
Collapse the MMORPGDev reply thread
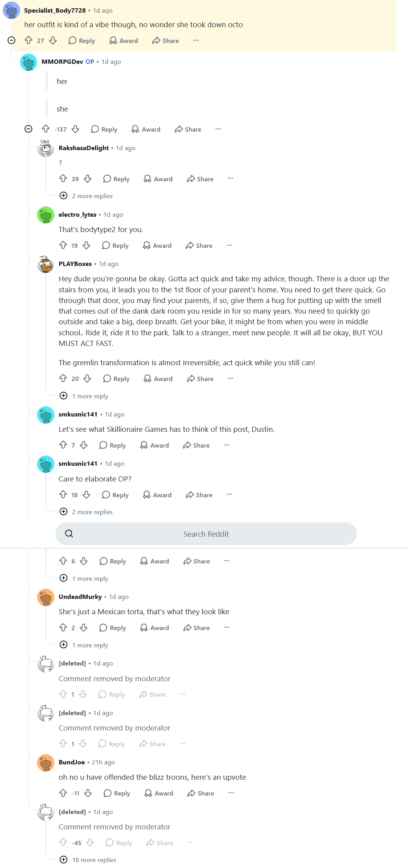coord(28,129)
